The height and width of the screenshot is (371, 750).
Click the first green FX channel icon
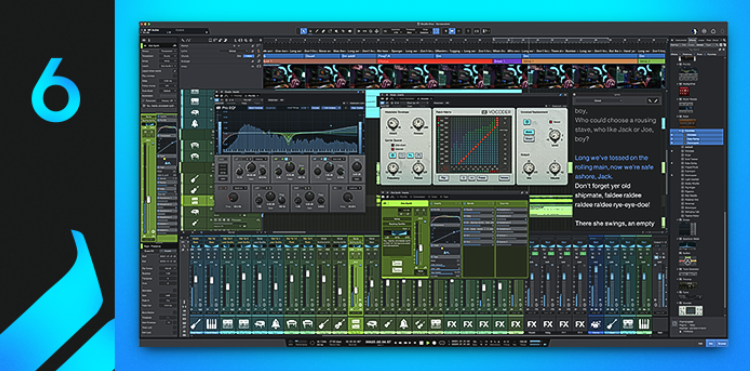tap(452, 324)
